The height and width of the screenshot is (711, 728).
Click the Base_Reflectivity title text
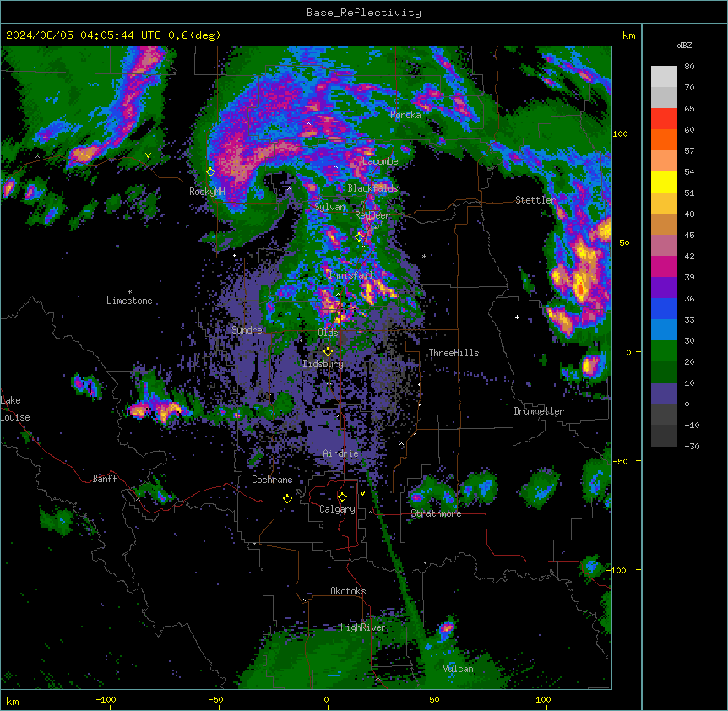[x=364, y=13]
